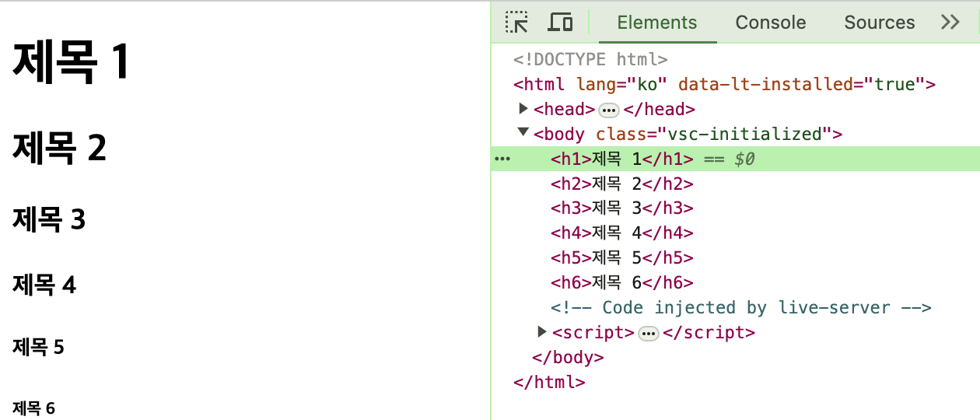This screenshot has height=420, width=980.
Task: Click the page heading 제목 6
Action: pos(34,408)
